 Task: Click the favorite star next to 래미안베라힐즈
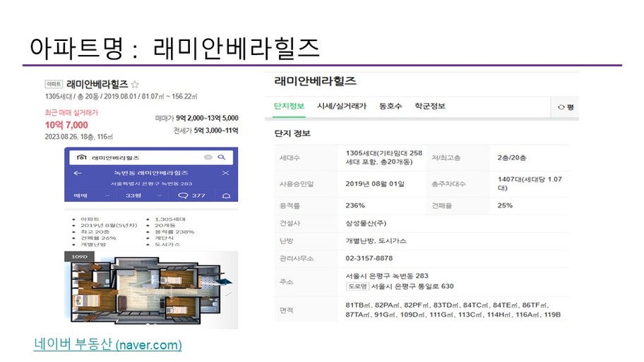135,85
